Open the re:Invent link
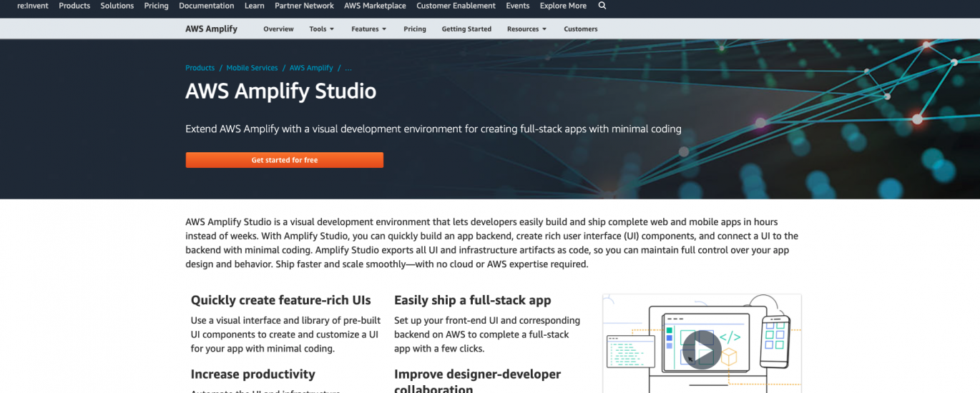 pyautogui.click(x=31, y=6)
